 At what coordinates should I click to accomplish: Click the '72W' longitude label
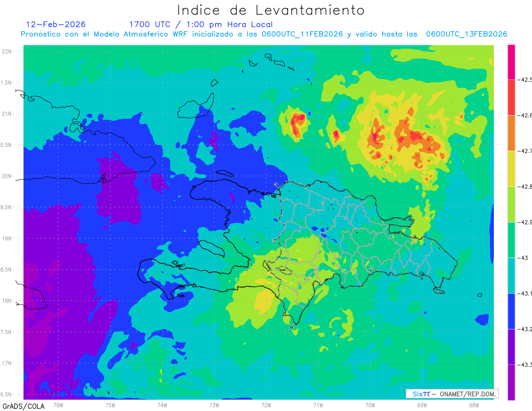(x=266, y=405)
